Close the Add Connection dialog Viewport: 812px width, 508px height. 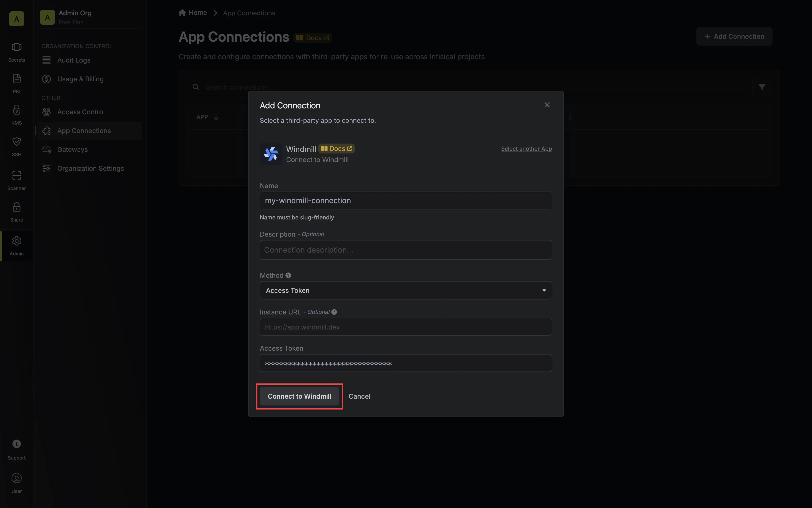pos(547,105)
